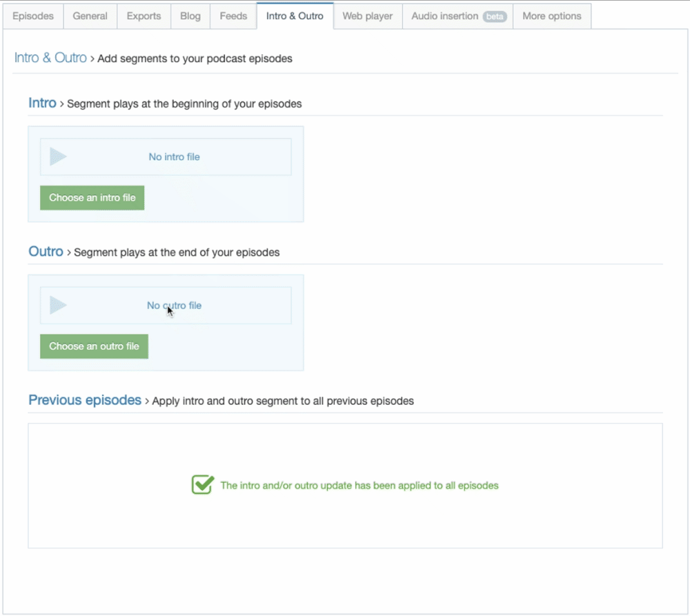
Task: Go to the Blog tab
Action: pyautogui.click(x=190, y=17)
